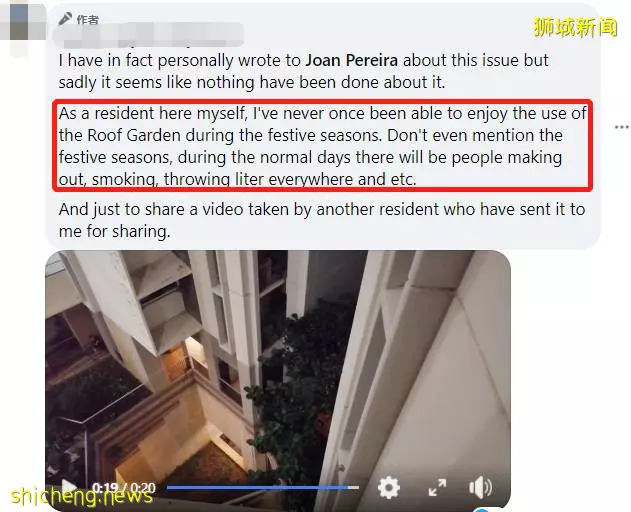The width and height of the screenshot is (631, 512).
Task: Open Joan Pereira's tagged profile link
Action: pyautogui.click(x=351, y=60)
